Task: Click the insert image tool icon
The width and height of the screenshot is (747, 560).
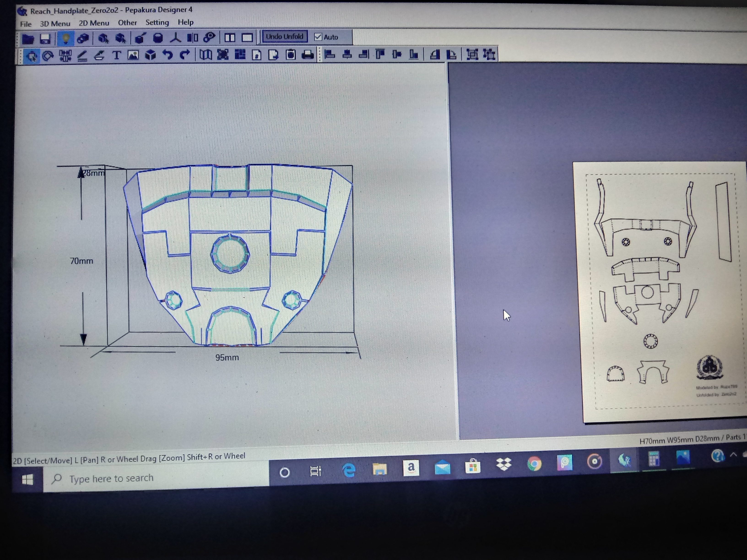Action: [x=133, y=55]
